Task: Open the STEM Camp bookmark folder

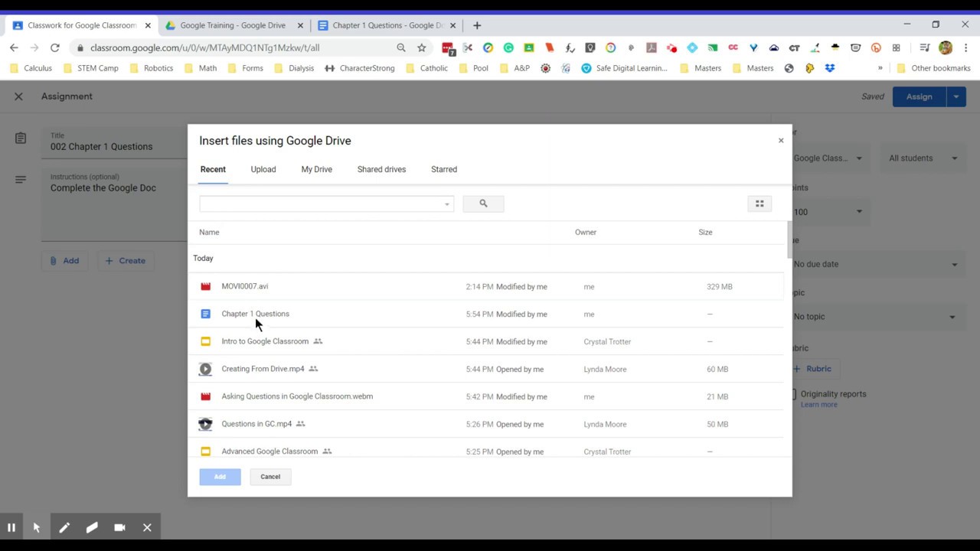Action: (91, 68)
